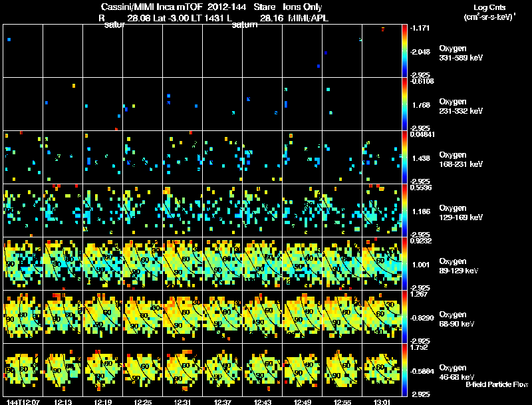This screenshot has height=405, width=532.
Task: Click the Log Cnts units header
Action: [x=489, y=12]
